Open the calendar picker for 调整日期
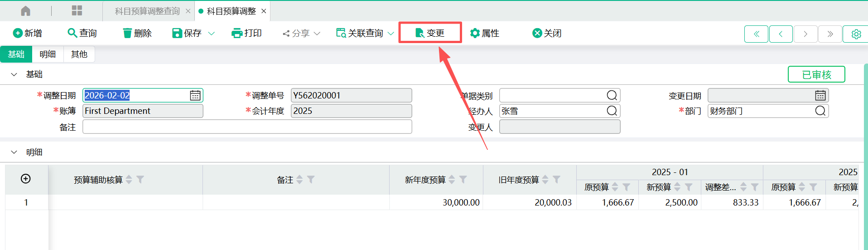 (x=195, y=95)
